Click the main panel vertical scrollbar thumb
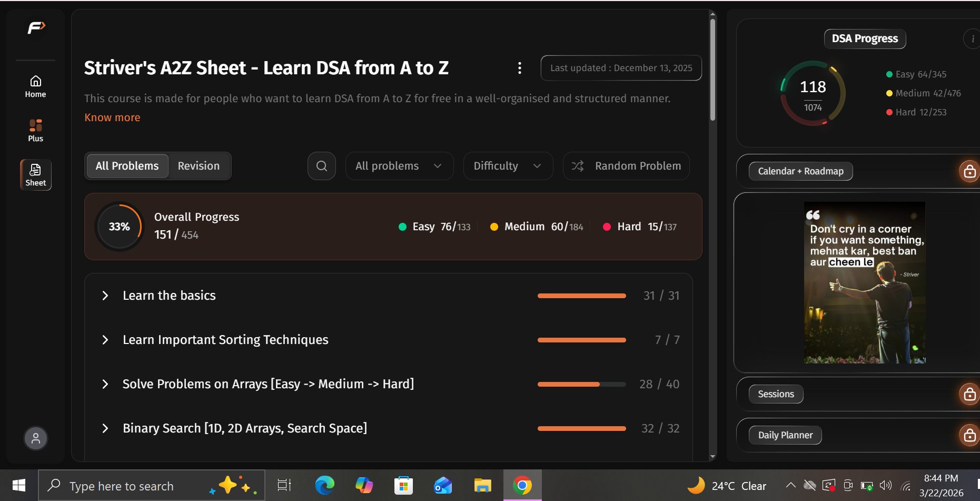The height and width of the screenshot is (501, 980). pos(712,70)
